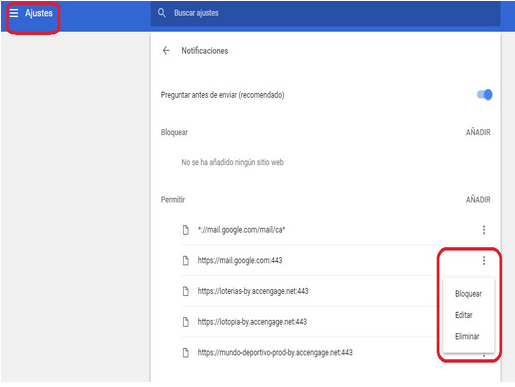
Task: Click the Notificaciones heading
Action: pyautogui.click(x=205, y=51)
